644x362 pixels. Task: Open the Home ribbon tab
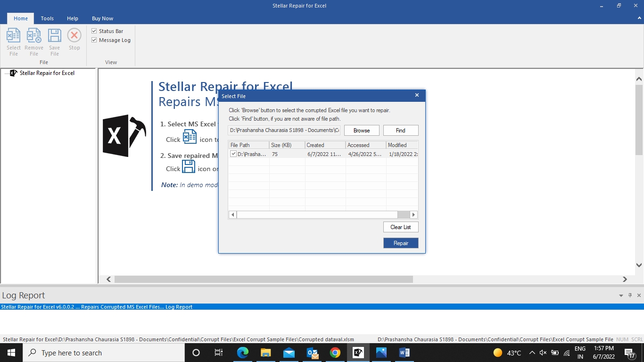[x=21, y=18]
